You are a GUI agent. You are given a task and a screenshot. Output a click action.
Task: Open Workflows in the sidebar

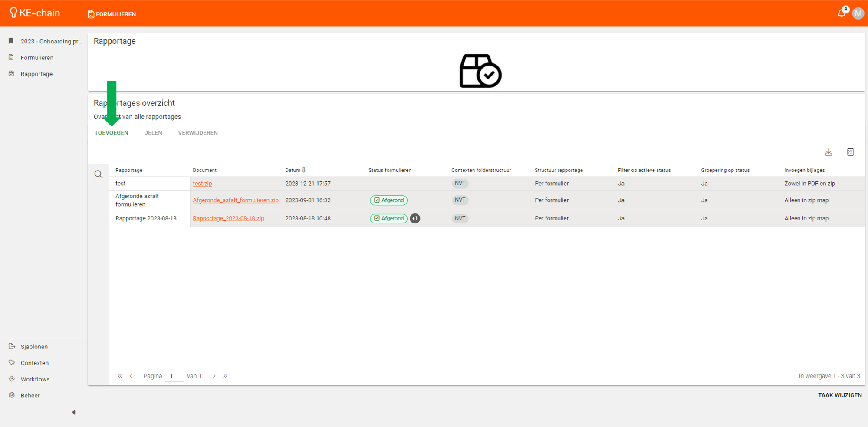pos(35,379)
